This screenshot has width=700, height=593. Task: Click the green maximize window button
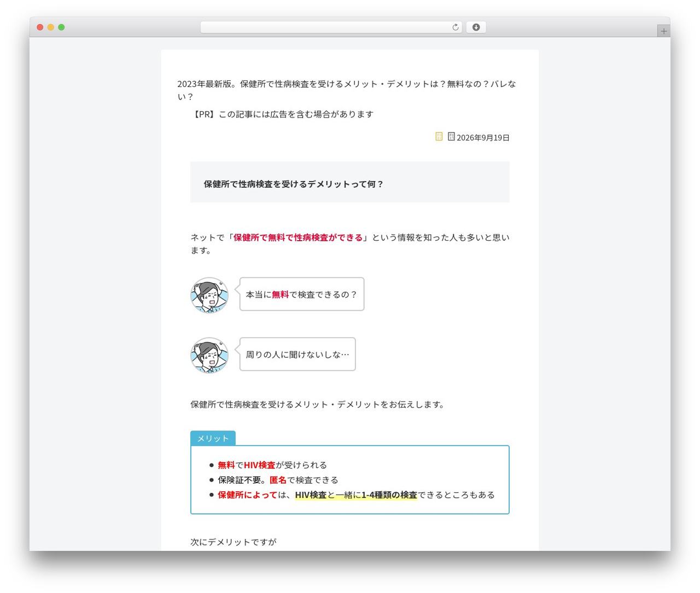click(61, 27)
